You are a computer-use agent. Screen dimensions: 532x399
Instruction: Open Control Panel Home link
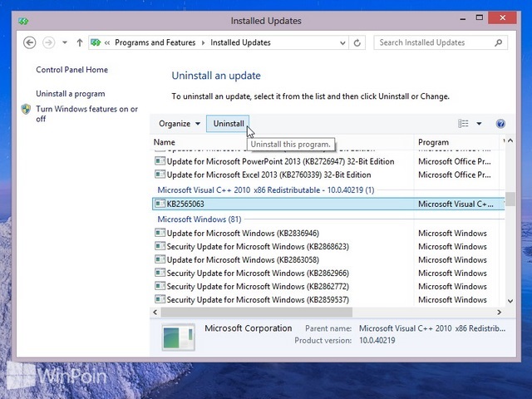pos(72,70)
